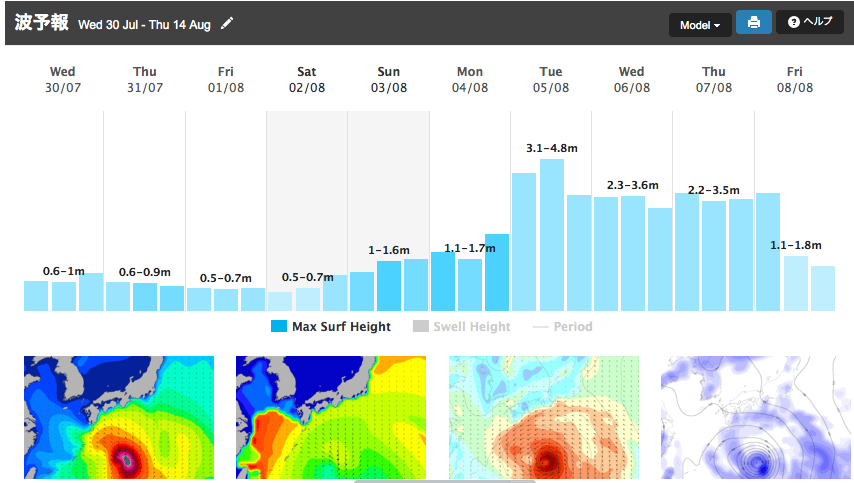Click the date range text Wed 30 Jul - Thu 14 Aug
Screen dimensions: 854x483
click(145, 25)
